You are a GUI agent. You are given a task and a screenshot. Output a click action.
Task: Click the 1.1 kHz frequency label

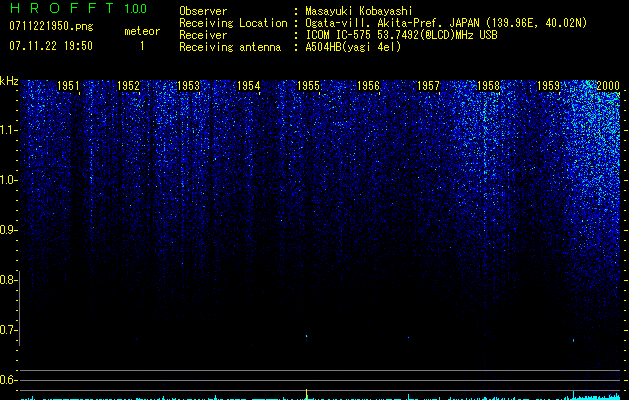coord(8,130)
